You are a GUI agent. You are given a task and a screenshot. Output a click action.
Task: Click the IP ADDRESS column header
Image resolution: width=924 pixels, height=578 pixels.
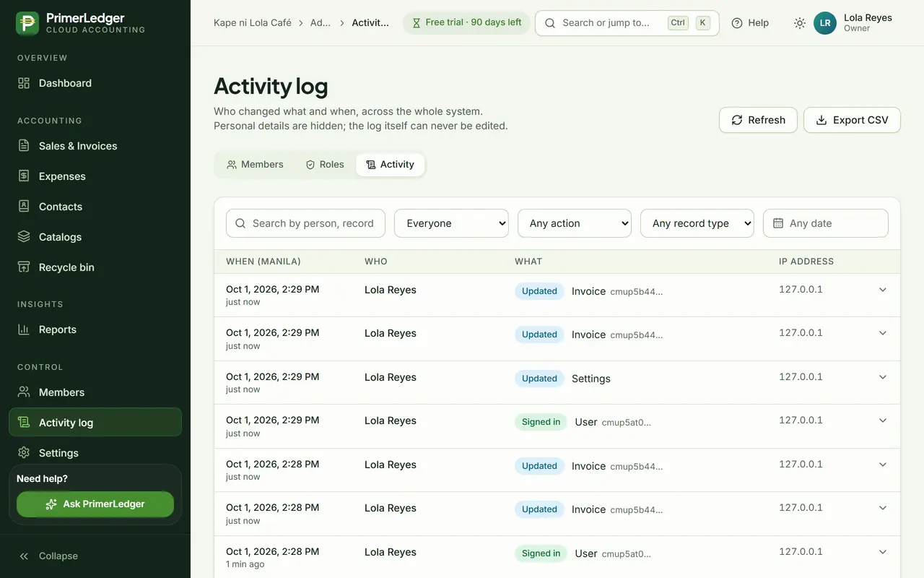pyautogui.click(x=806, y=262)
